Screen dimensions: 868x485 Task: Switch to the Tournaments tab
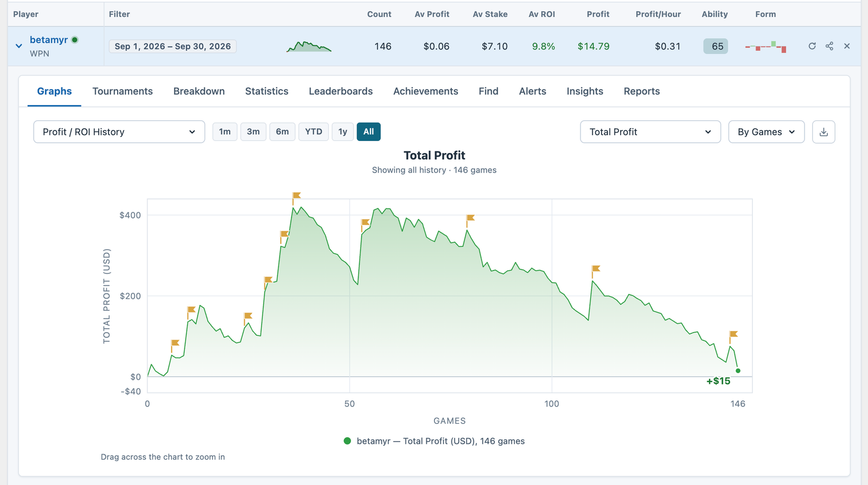pos(123,91)
